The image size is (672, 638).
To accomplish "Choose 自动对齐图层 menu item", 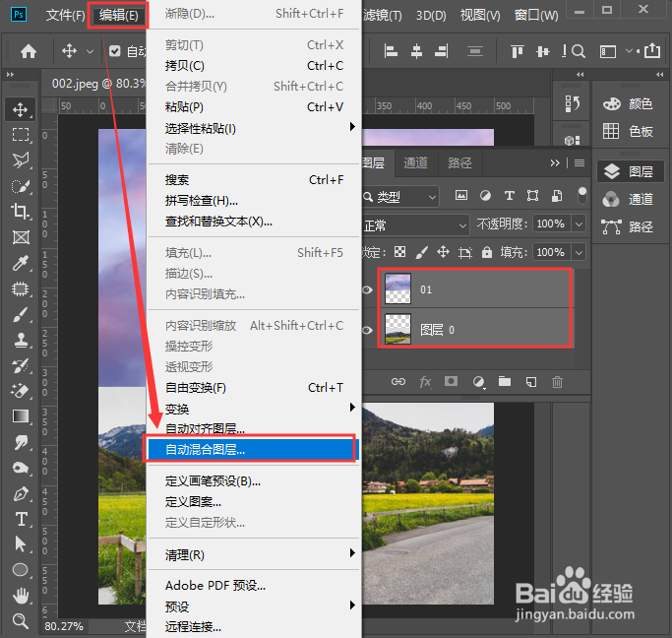I will coord(254,428).
